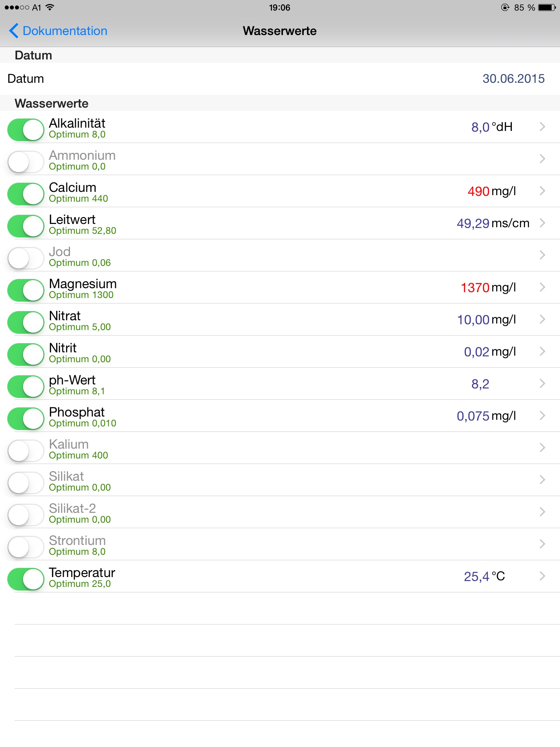560x747 pixels.
Task: Enable the Ammonium switch
Action: pyautogui.click(x=26, y=162)
